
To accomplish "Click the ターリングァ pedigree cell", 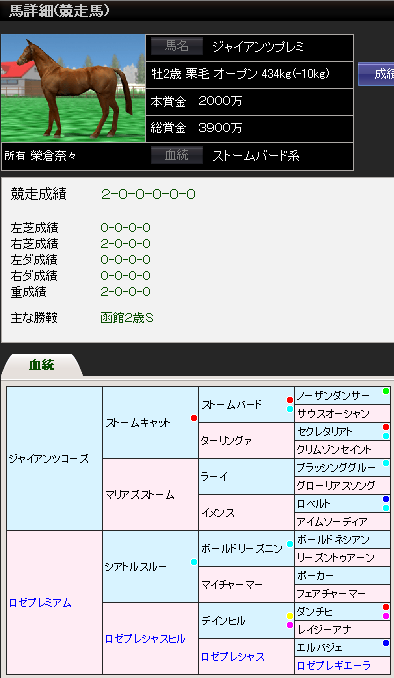I will click(x=247, y=441).
